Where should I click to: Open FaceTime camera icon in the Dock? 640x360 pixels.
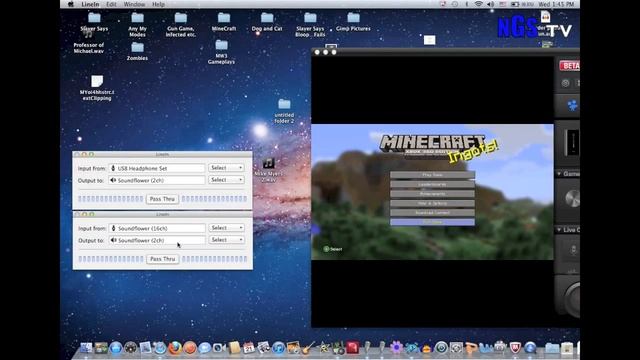click(x=219, y=348)
